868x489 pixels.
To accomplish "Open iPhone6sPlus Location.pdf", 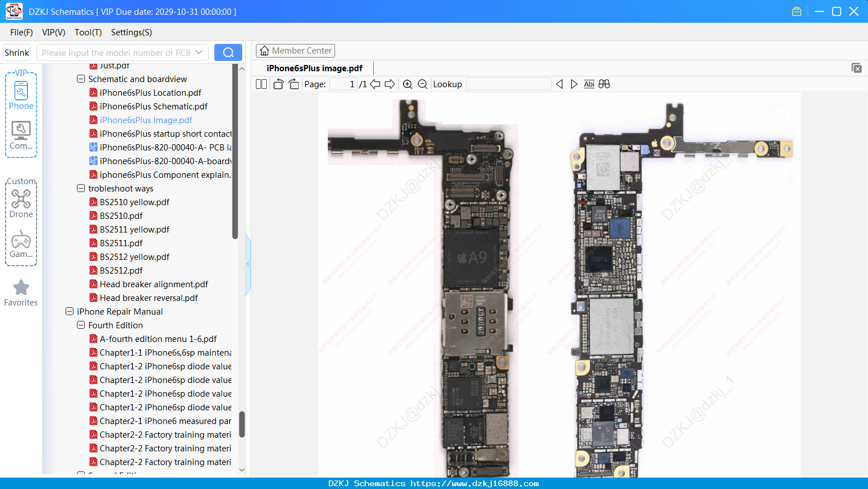I will click(145, 93).
